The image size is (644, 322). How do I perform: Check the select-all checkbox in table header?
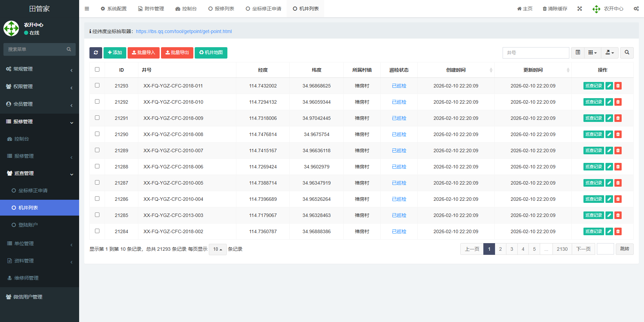click(97, 70)
